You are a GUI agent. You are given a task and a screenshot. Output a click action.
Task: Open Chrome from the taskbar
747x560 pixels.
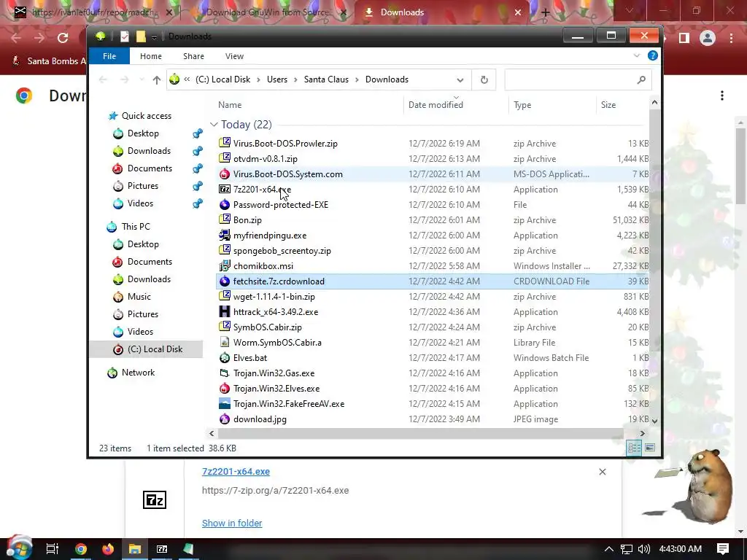point(80,548)
